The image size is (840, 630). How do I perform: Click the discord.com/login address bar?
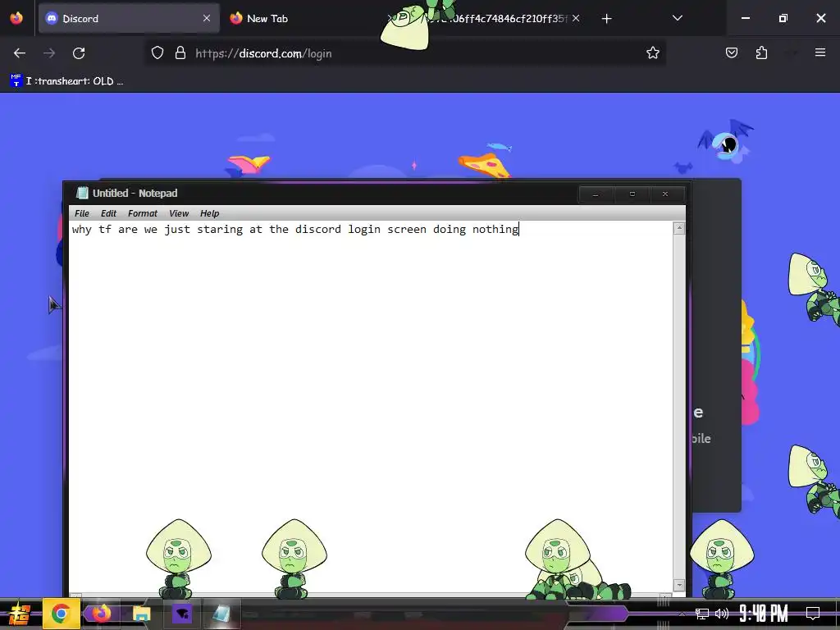point(407,53)
